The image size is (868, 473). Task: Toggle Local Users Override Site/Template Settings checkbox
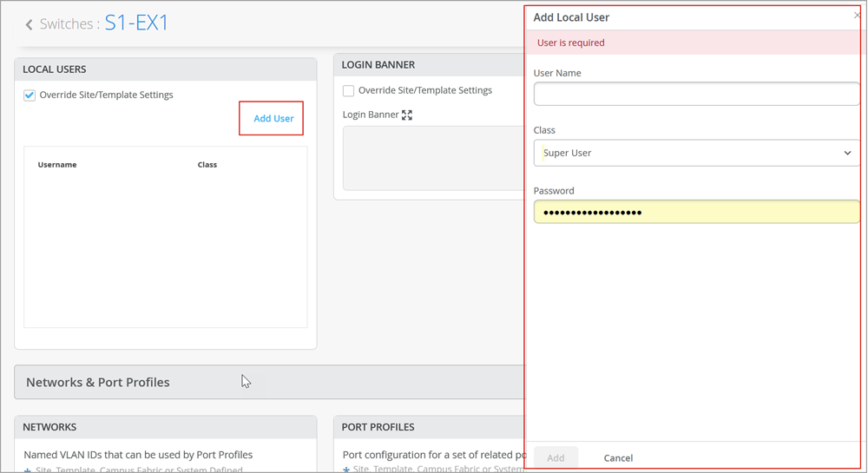click(30, 95)
